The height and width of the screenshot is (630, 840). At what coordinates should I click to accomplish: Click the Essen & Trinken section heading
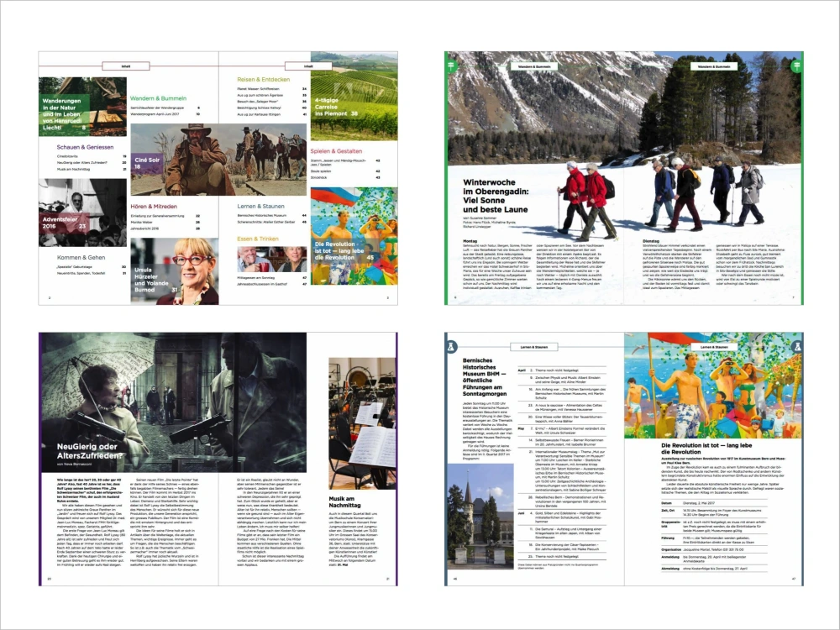tap(258, 239)
